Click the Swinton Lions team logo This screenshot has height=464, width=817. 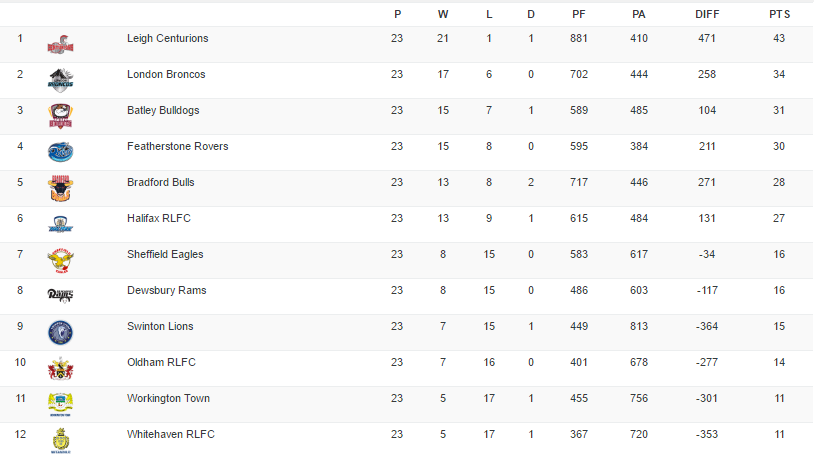(61, 332)
